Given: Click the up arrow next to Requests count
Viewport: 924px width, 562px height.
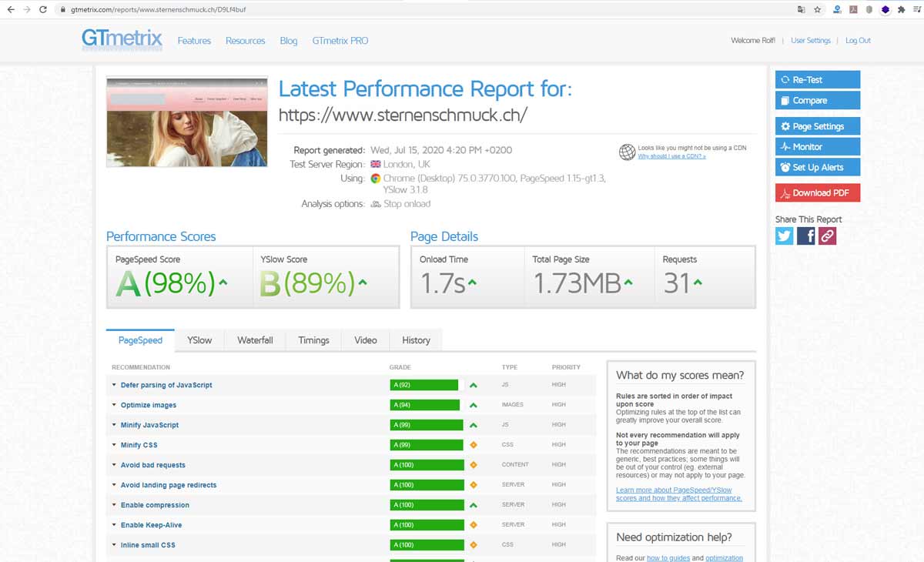Looking at the screenshot, I should point(698,283).
